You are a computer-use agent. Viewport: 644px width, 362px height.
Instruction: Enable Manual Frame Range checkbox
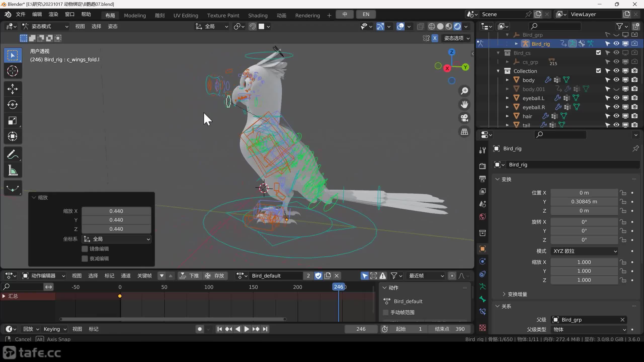(386, 312)
